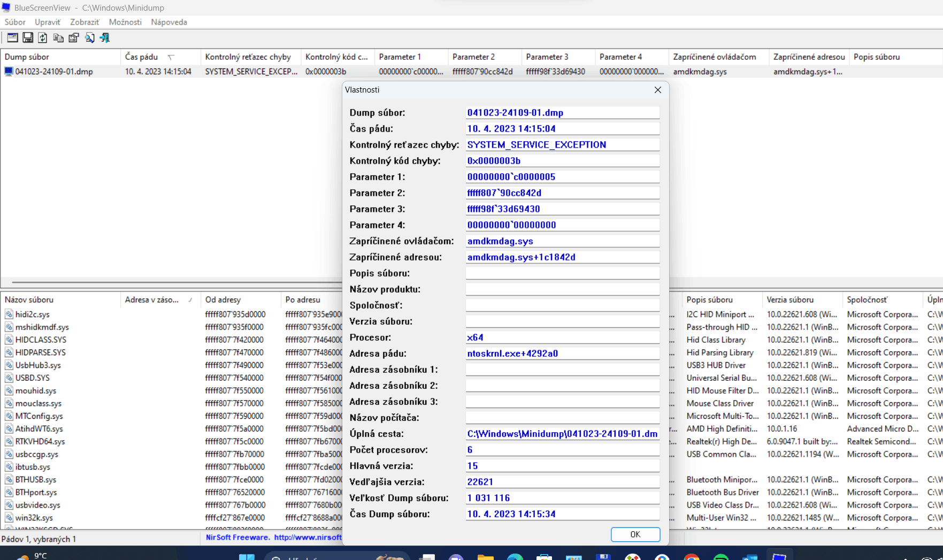Viewport: 943px width, 560px height.
Task: Click the amdkmdag.sys+1c1842d address field
Action: pos(563,257)
